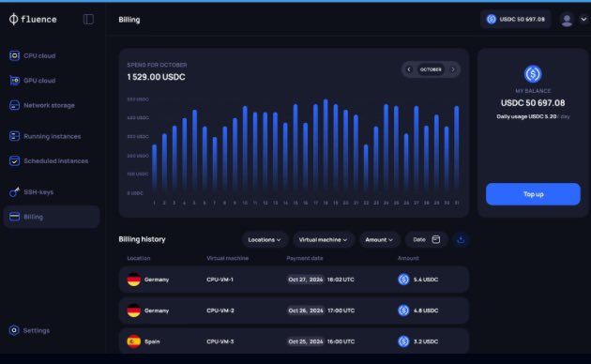This screenshot has width=591, height=364.
Task: Click the user avatar icon
Action: [x=567, y=20]
